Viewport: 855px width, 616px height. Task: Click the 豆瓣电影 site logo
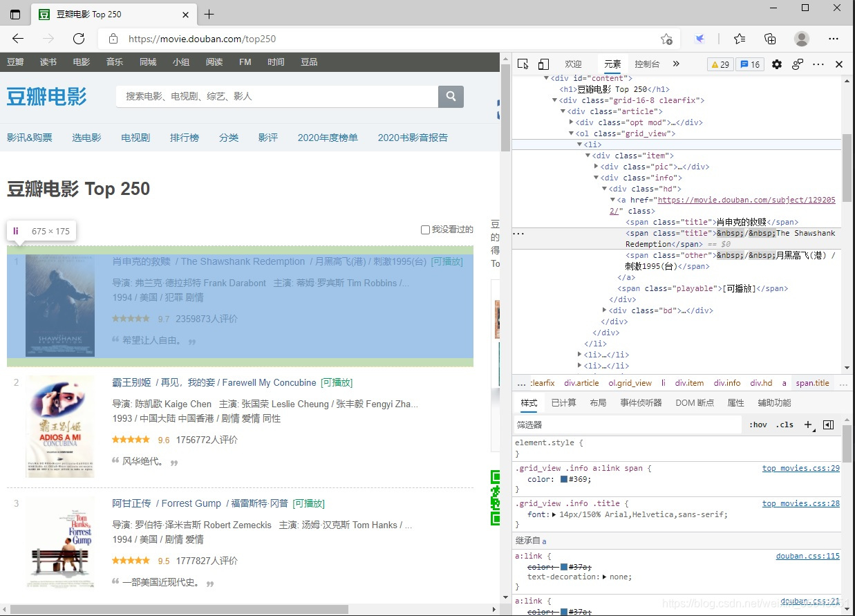click(47, 96)
